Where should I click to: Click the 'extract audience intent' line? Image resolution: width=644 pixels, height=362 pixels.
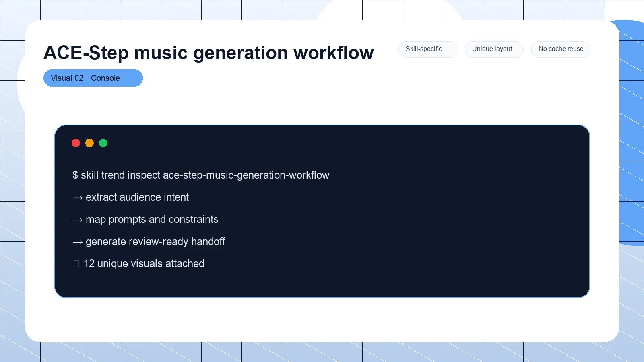[x=130, y=197]
